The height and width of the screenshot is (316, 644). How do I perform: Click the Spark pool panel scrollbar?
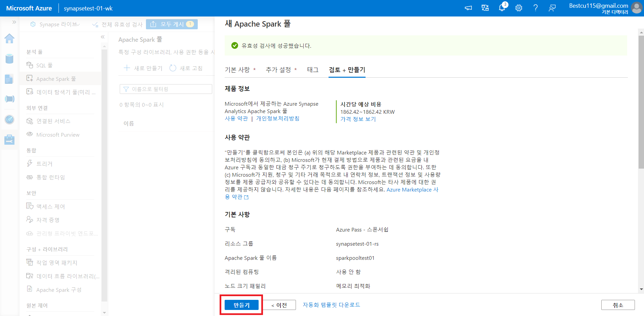coord(641,102)
